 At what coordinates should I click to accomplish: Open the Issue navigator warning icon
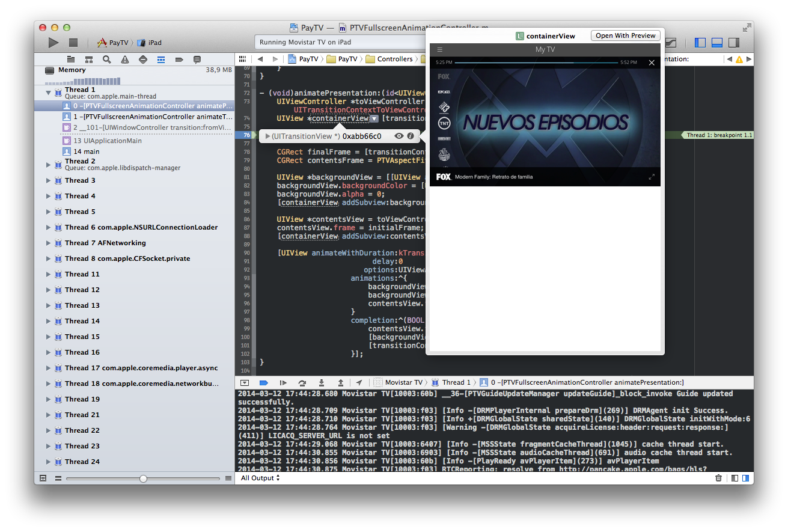click(125, 60)
